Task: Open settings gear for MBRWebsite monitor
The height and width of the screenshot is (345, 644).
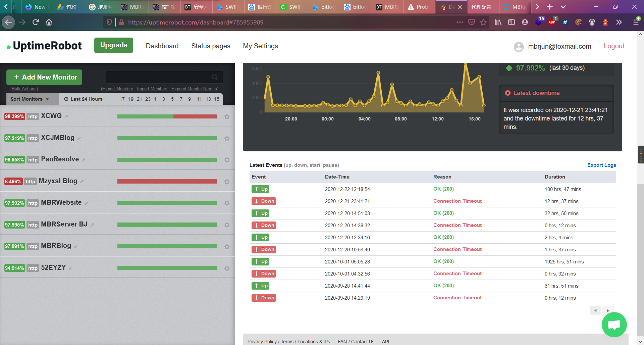Action: point(227,203)
